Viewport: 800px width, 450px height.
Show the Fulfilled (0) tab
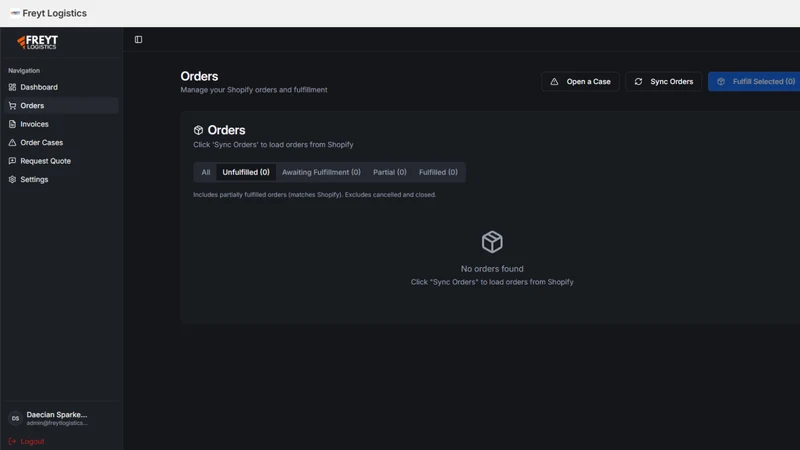[x=438, y=172]
